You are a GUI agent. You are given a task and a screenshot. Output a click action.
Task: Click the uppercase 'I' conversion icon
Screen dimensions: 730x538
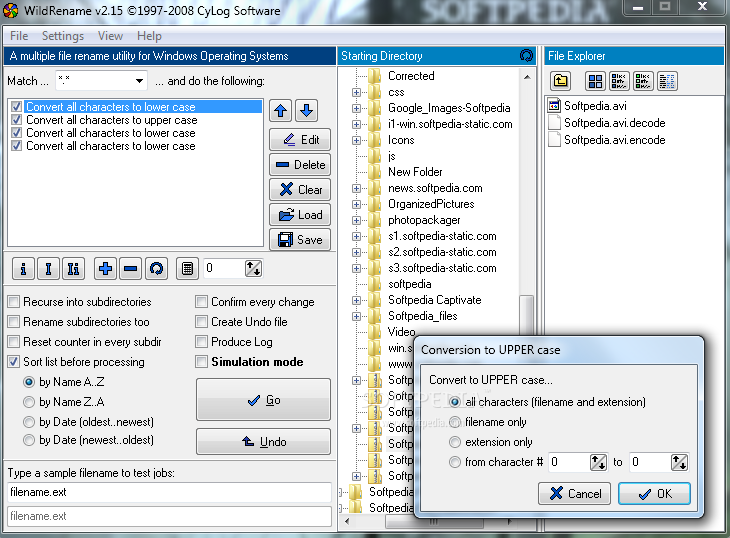coord(48,269)
